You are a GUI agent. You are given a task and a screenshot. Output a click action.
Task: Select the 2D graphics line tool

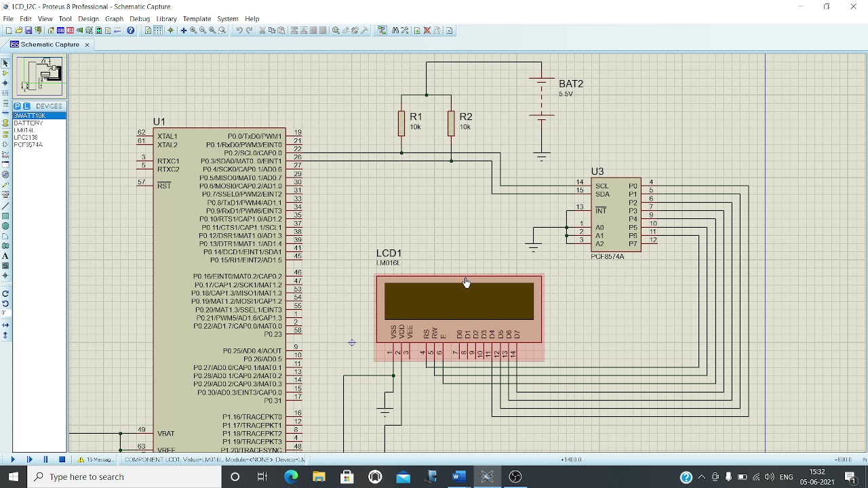[5, 206]
